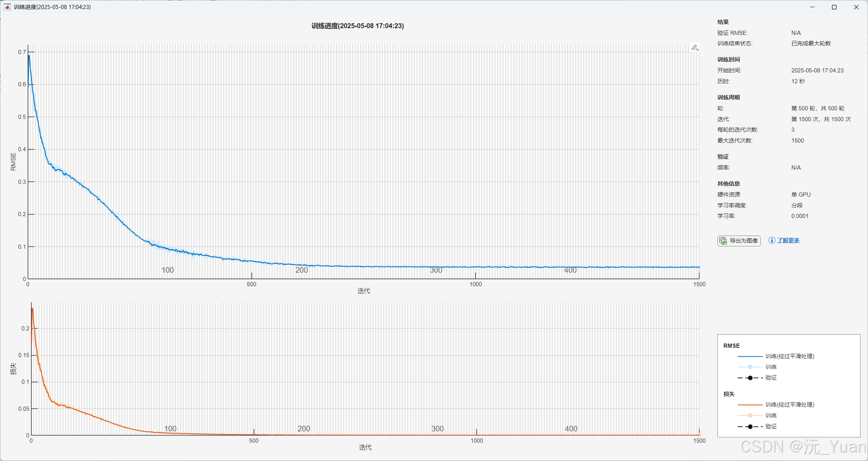Click the light blue 训练 marker in the RMSE legend
Screen dimensions: 868x461
click(750, 367)
